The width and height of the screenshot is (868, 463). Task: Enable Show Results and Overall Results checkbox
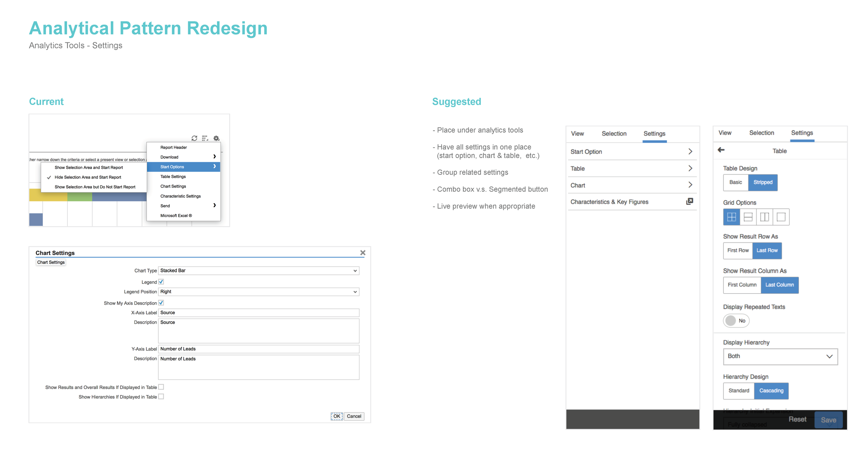(x=161, y=387)
